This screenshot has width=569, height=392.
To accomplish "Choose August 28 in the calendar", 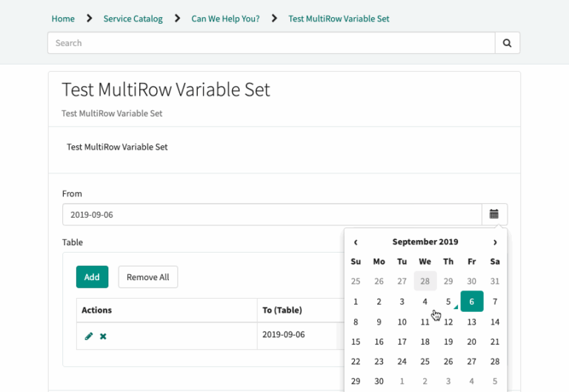I will 425,282.
